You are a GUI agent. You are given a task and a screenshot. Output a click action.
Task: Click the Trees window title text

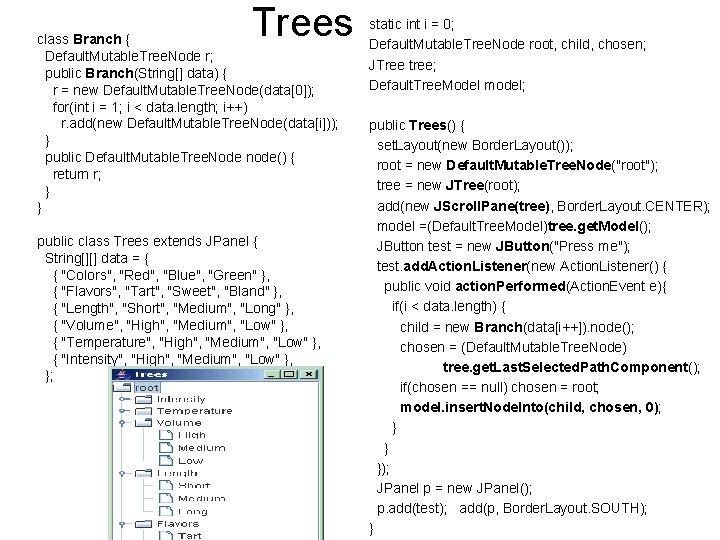[x=151, y=374]
